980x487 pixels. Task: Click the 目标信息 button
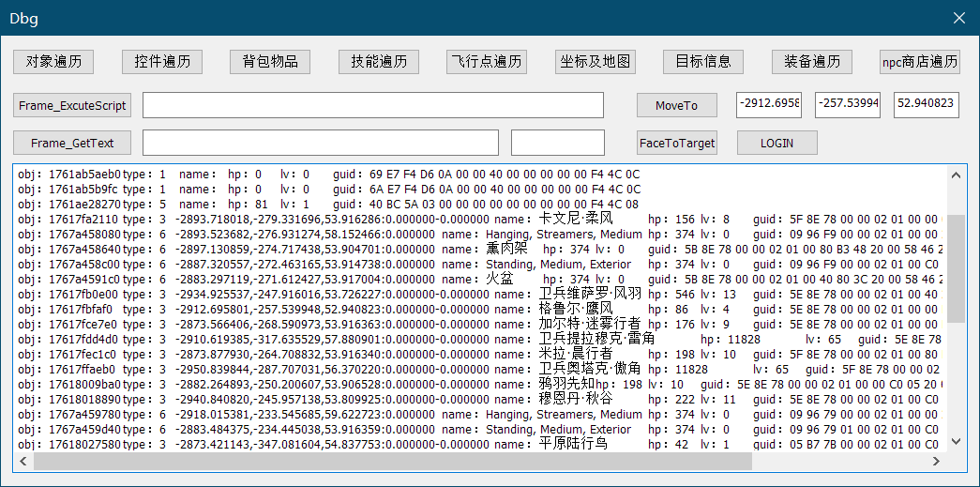click(703, 62)
